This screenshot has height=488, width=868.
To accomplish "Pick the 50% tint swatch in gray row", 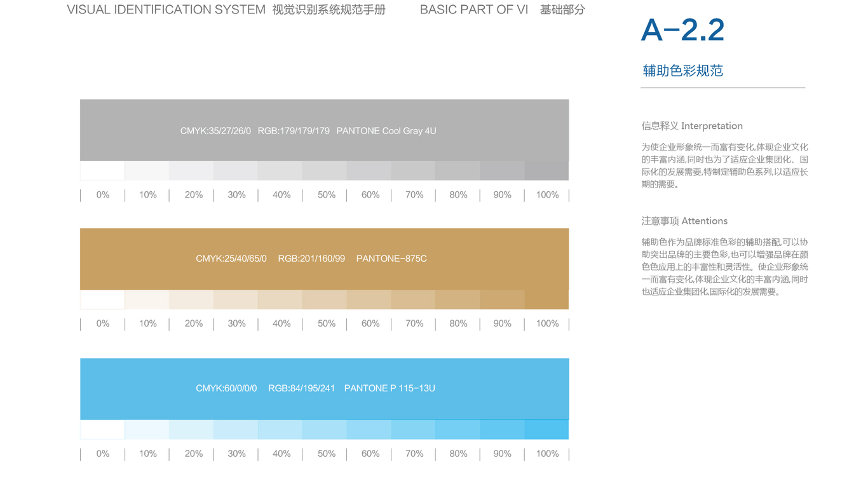I will click(x=325, y=170).
